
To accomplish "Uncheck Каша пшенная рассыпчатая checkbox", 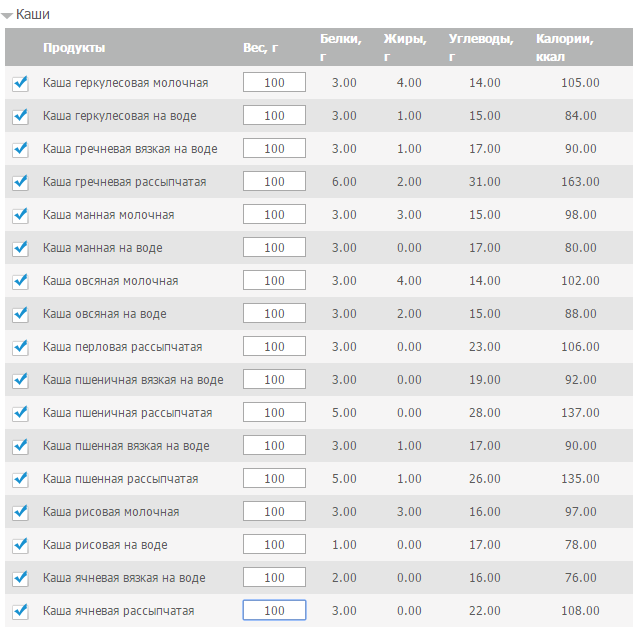I will pos(20,480).
